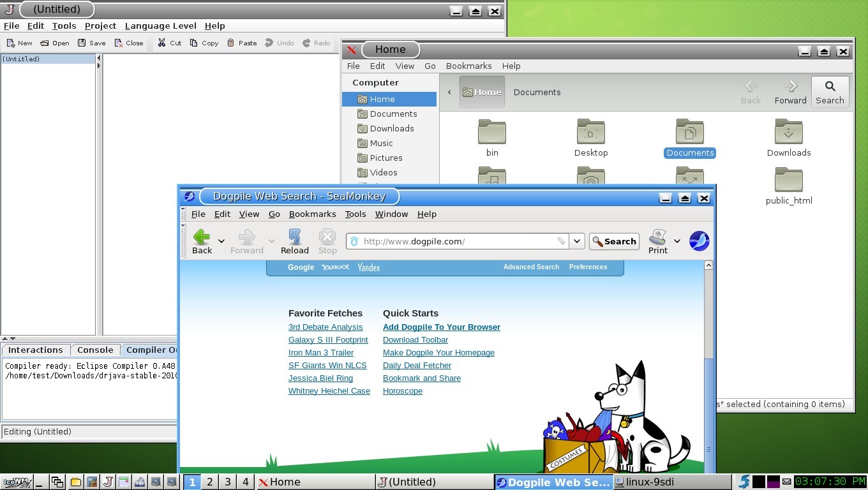868x490 pixels.
Task: Click Close document icon in DrJava toolbar
Action: click(x=119, y=43)
